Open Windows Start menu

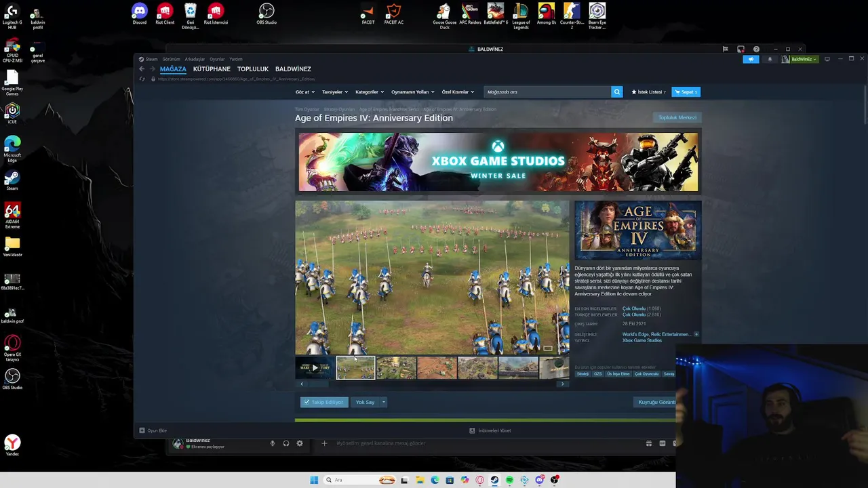click(x=314, y=480)
